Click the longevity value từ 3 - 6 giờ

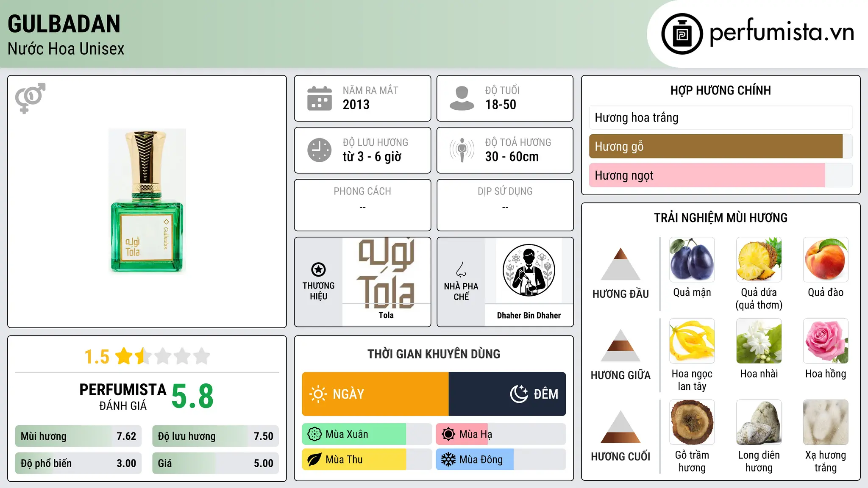pyautogui.click(x=372, y=157)
